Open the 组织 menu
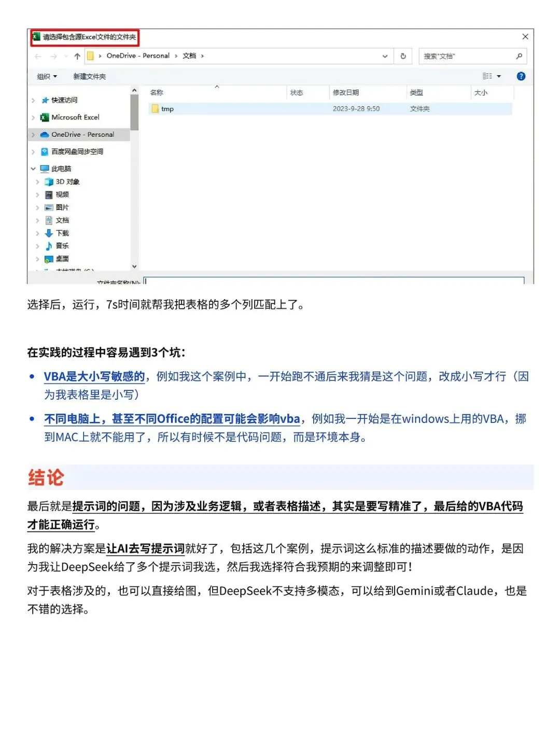 tap(47, 76)
